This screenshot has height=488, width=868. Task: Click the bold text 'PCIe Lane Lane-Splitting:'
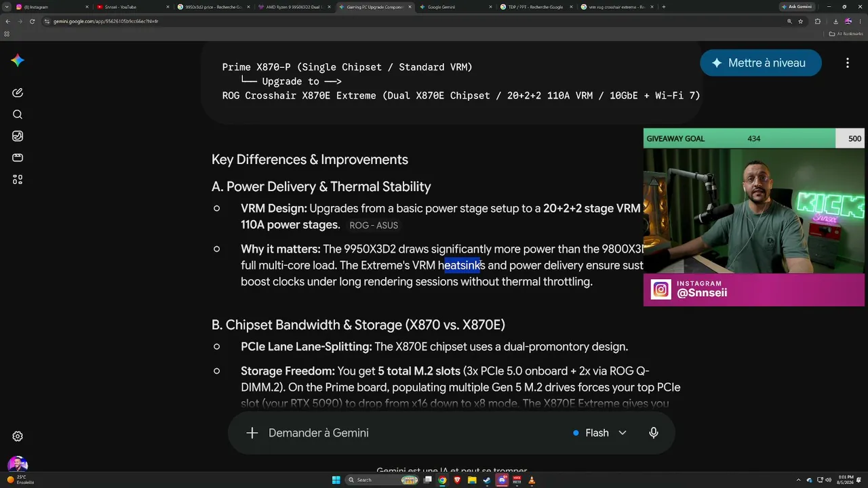(307, 347)
